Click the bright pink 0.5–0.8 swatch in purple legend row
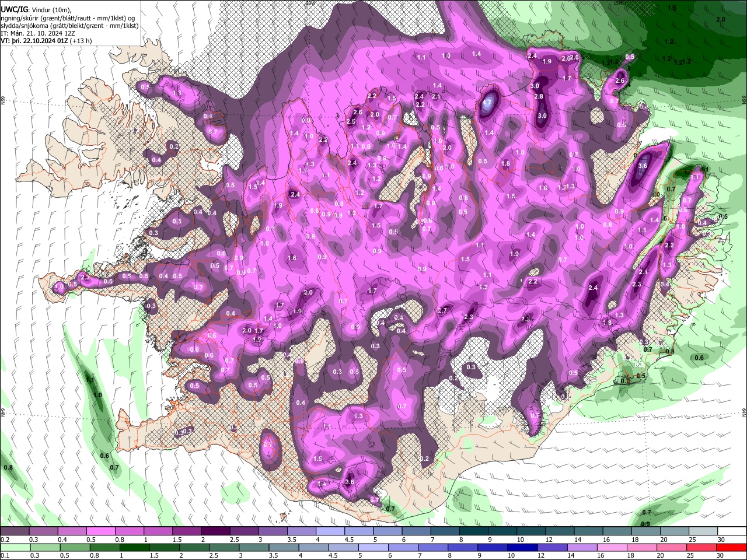This screenshot has height=560, width=747. [x=100, y=531]
